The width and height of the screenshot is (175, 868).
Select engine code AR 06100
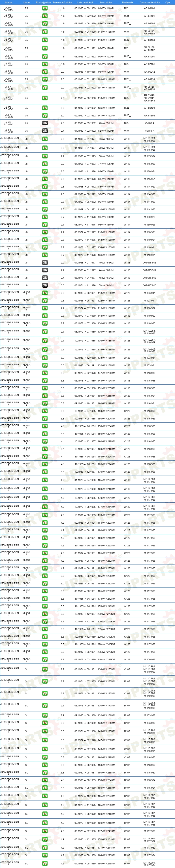tap(149, 8)
